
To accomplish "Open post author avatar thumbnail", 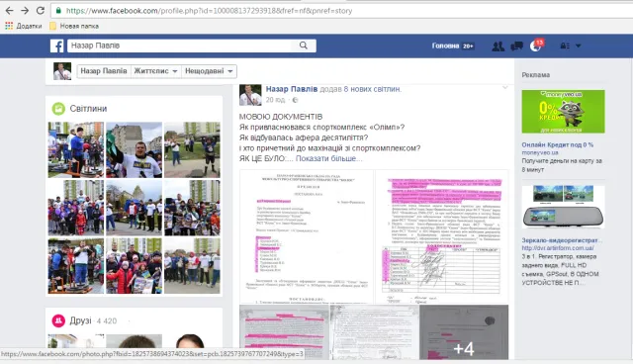I will (250, 95).
